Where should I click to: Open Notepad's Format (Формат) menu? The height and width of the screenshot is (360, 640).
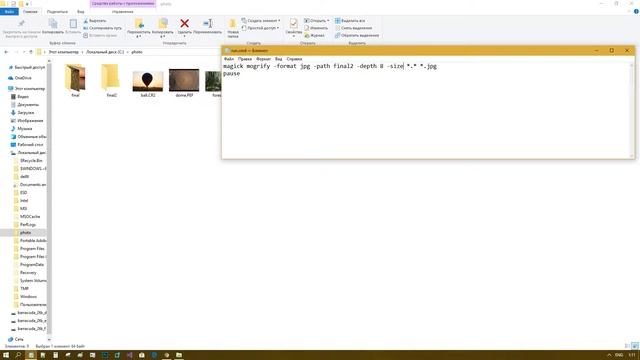(x=263, y=59)
